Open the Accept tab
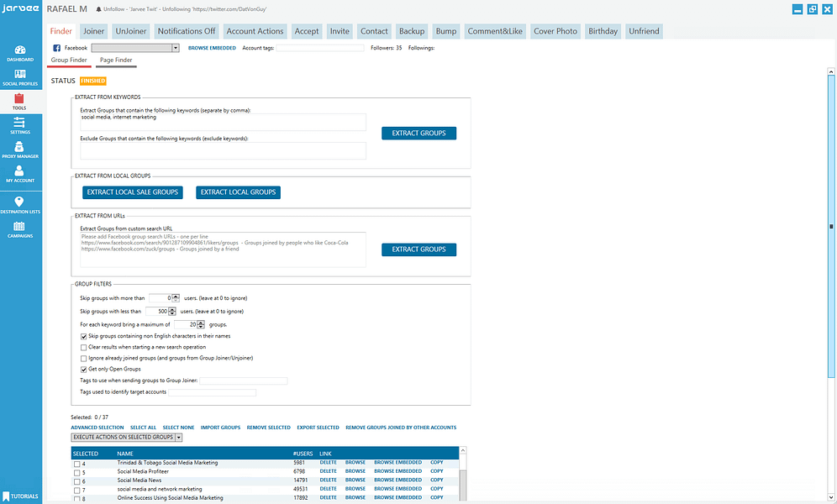 (x=307, y=31)
